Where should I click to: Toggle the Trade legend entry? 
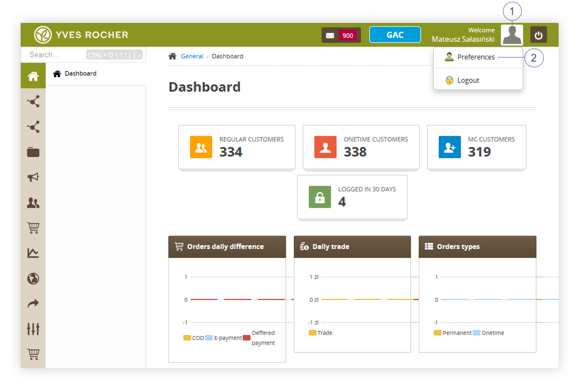pyautogui.click(x=320, y=333)
